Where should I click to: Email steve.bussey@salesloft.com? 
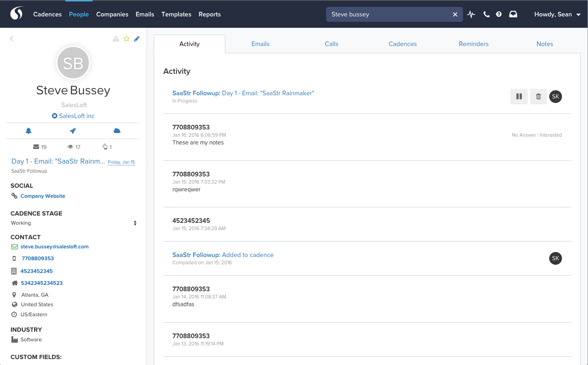(55, 247)
